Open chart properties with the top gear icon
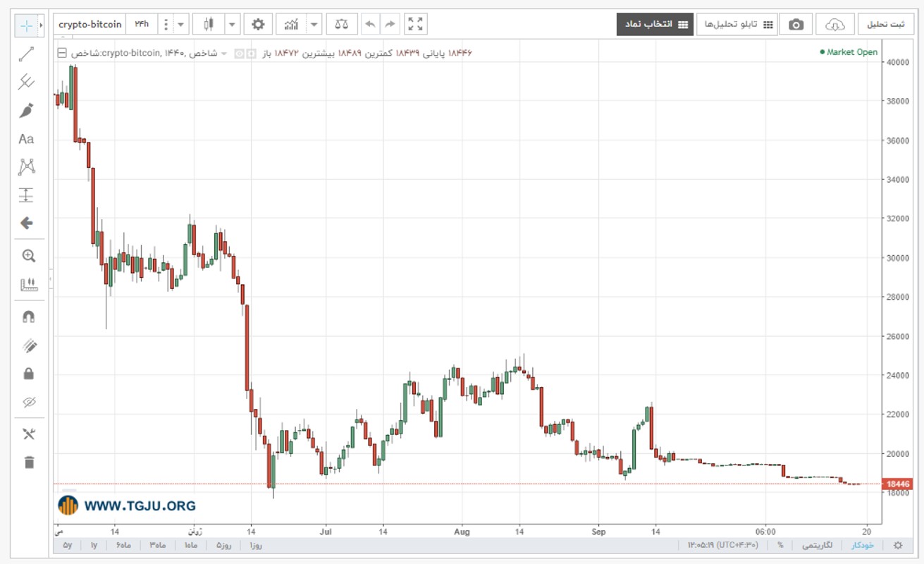Viewport: 924px width, 564px height. click(x=258, y=25)
